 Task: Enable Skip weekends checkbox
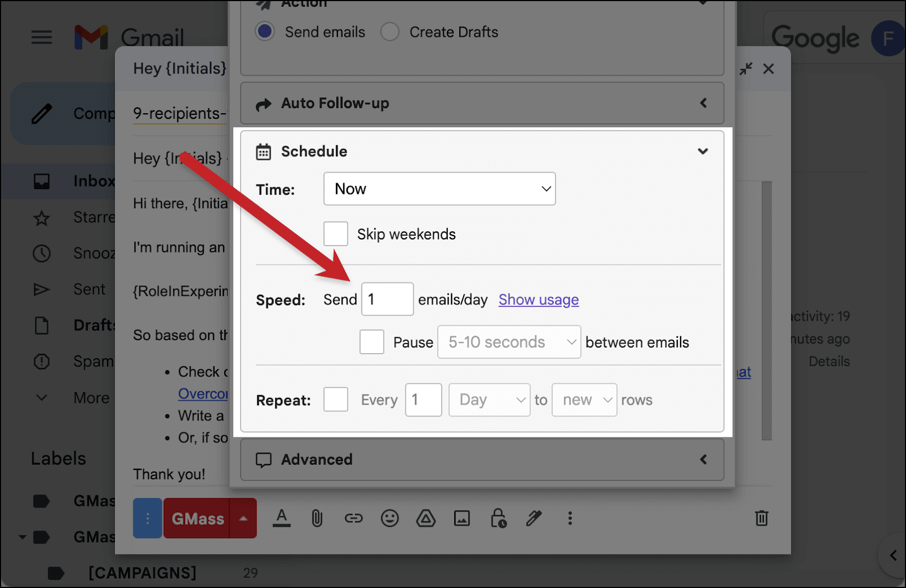336,234
